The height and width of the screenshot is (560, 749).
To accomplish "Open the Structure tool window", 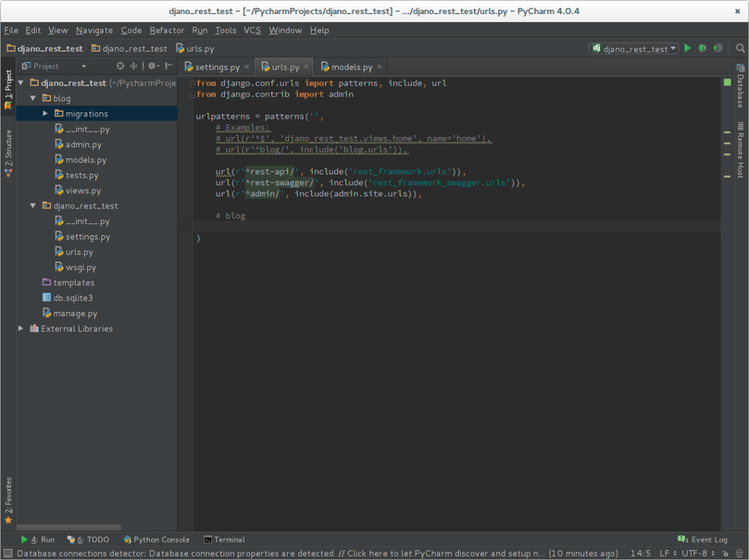I will coord(8,153).
